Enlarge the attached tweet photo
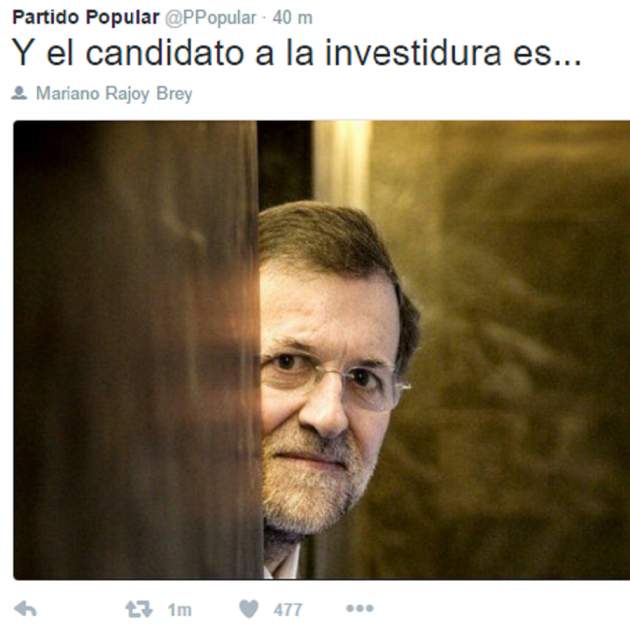 [321, 350]
